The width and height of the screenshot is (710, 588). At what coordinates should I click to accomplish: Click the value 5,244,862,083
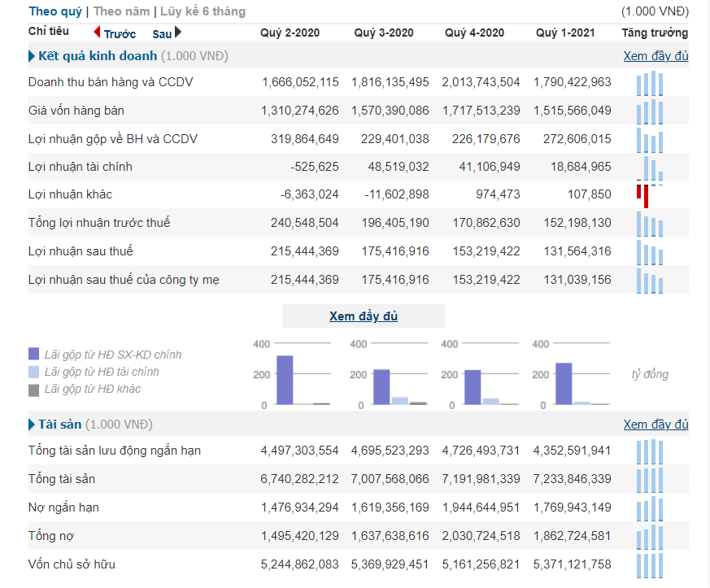point(300,564)
